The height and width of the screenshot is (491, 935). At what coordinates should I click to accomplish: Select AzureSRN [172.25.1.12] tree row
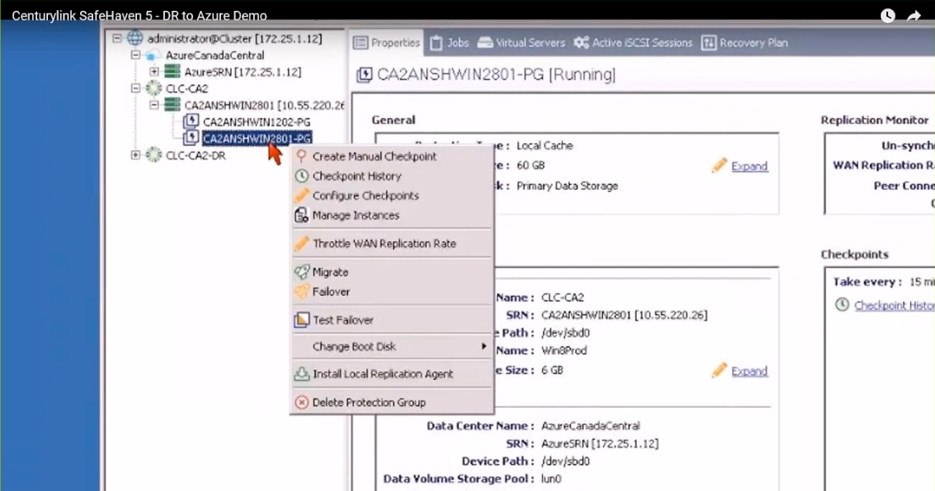click(x=242, y=72)
